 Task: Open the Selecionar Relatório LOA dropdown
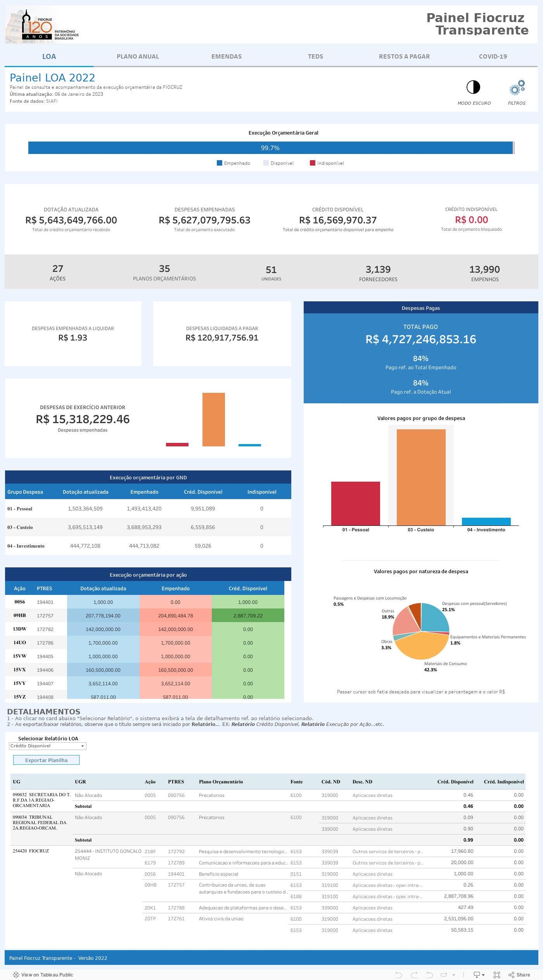pos(47,746)
